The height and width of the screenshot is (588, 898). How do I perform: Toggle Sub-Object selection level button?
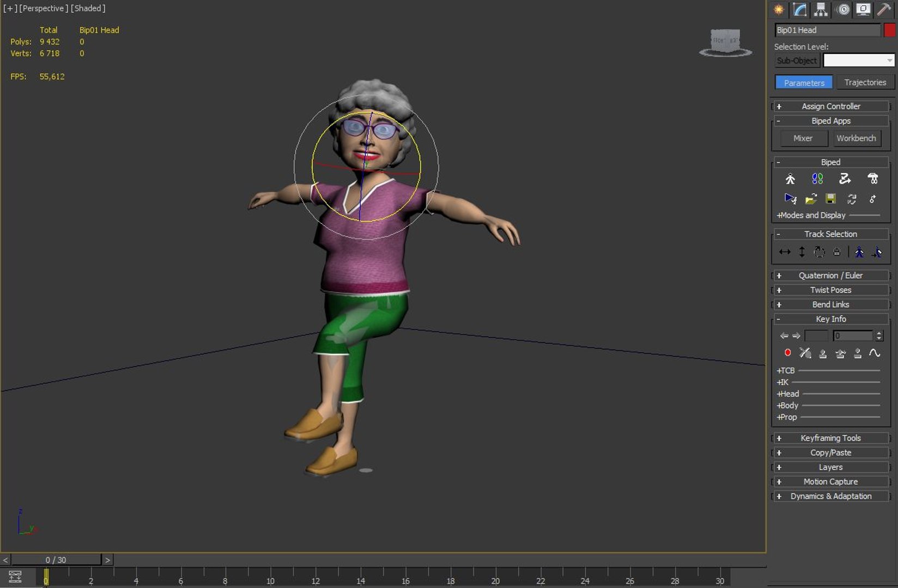pos(797,60)
